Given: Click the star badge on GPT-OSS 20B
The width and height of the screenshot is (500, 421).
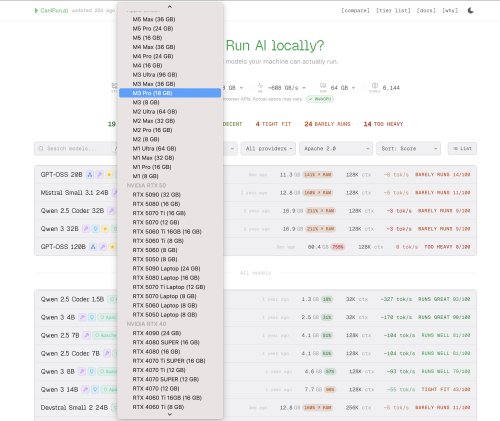Looking at the screenshot, I should 109,175.
